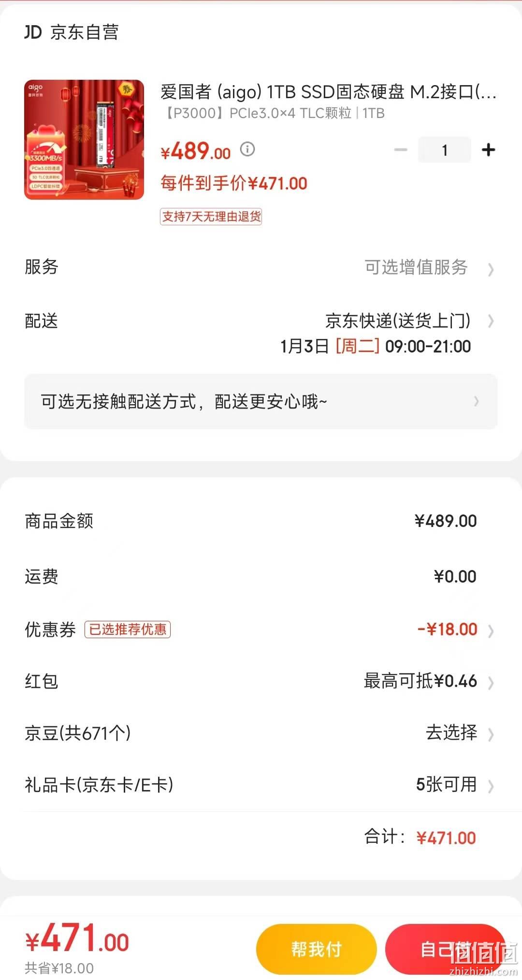This screenshot has width=522, height=980.
Task: Expand 服务 value-added services chevron
Action: (491, 269)
